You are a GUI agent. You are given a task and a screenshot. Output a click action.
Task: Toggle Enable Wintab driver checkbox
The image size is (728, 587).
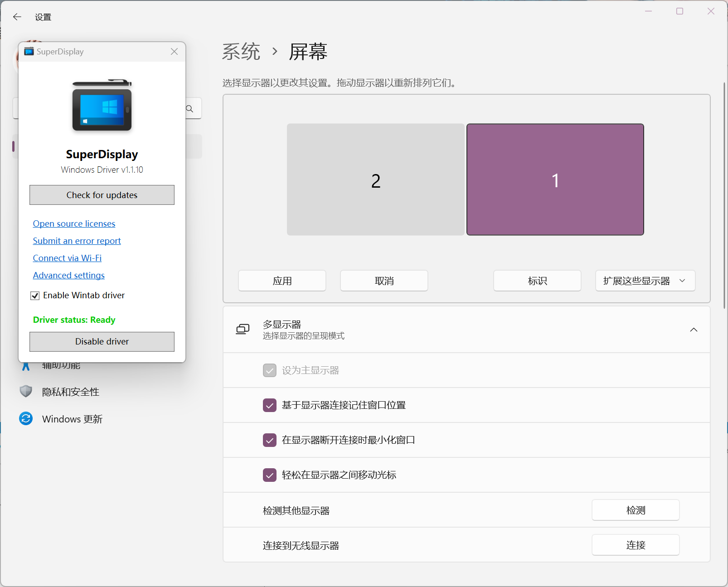tap(35, 296)
